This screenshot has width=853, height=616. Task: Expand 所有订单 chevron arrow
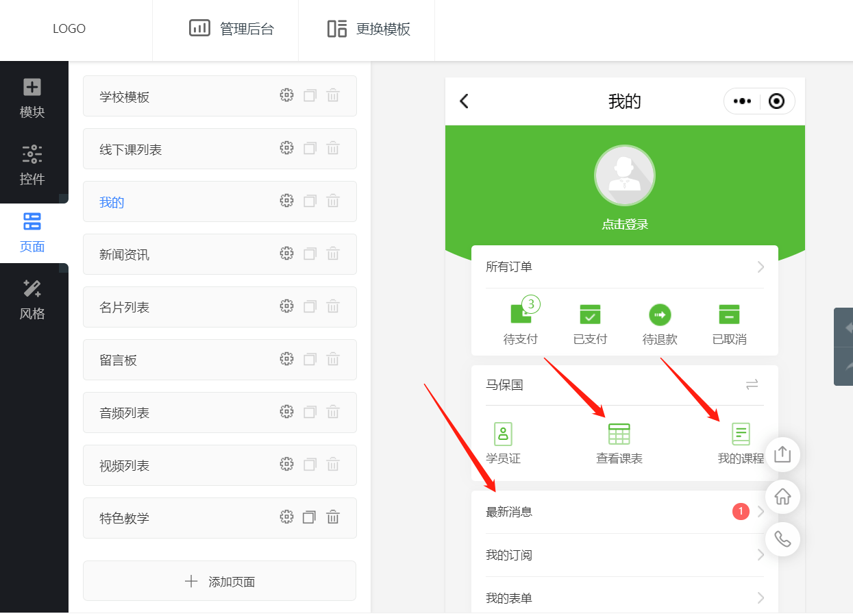[761, 267]
